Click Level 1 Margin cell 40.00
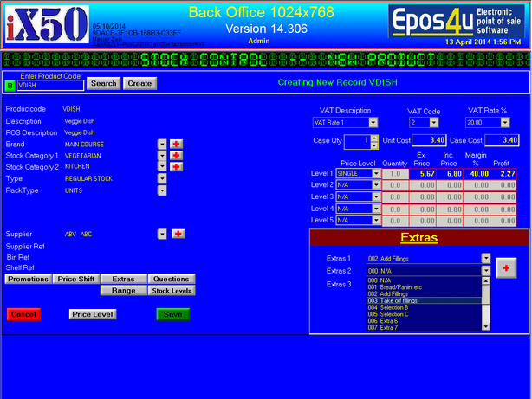 [x=477, y=174]
